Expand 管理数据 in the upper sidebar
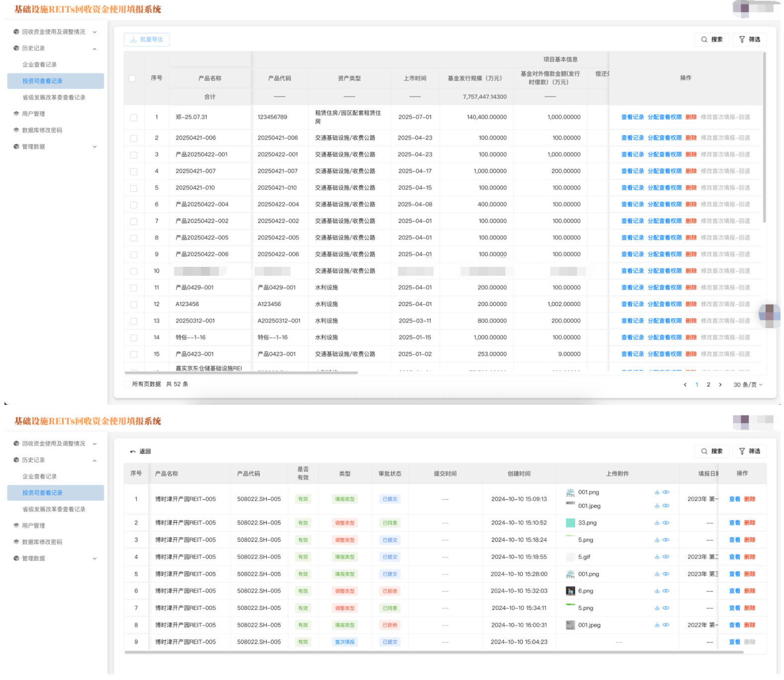Screen dimensions: 784x680 (95, 147)
